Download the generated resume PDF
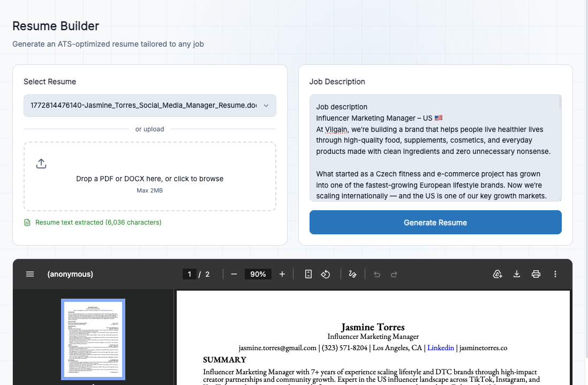 517,274
